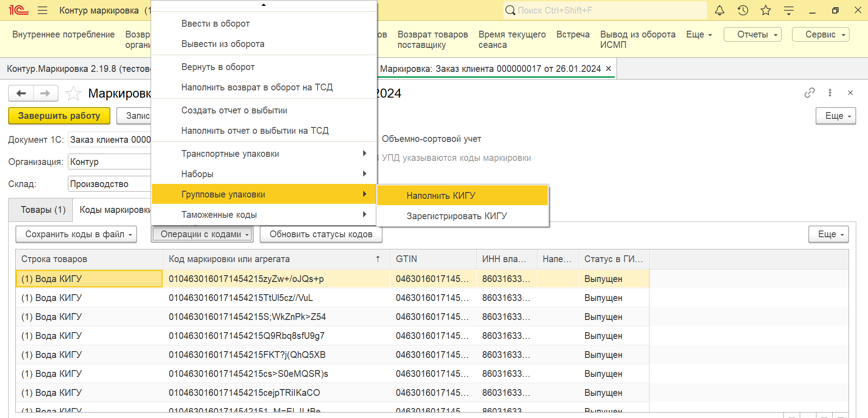Screen dimensions: 868x418
Task: Click the Строка товаров column header
Action: [x=90, y=259]
